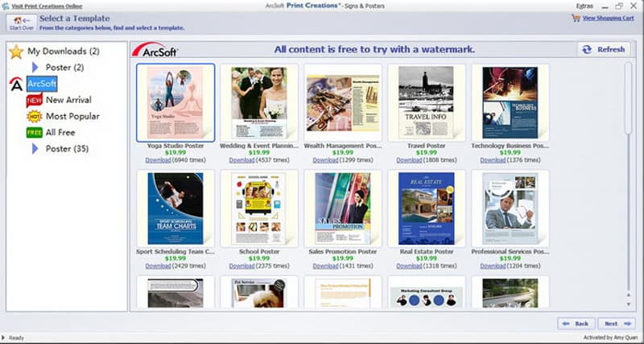This screenshot has height=344, width=644.
Task: Click the School Poster title text
Action: (x=259, y=251)
